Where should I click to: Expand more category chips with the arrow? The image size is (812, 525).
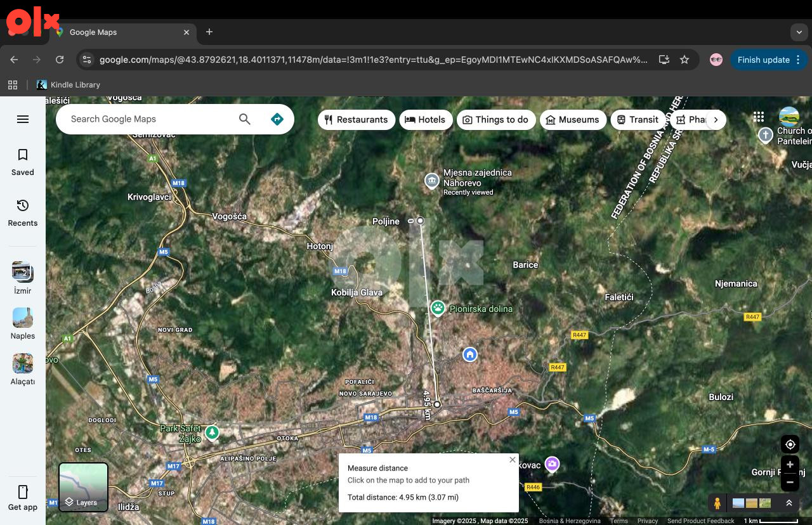pyautogui.click(x=716, y=120)
